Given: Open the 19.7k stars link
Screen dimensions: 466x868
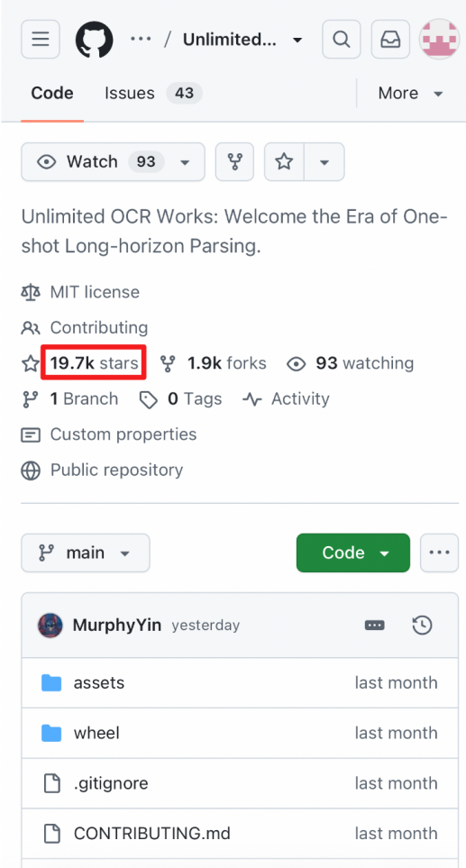Looking at the screenshot, I should click(94, 363).
